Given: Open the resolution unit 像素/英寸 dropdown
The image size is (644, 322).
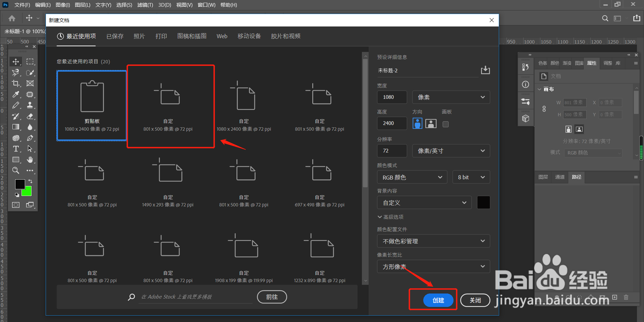Looking at the screenshot, I should [451, 151].
